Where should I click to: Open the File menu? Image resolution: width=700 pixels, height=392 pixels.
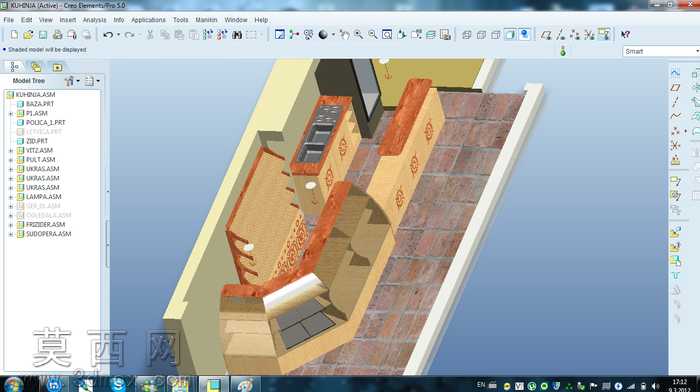[x=8, y=20]
